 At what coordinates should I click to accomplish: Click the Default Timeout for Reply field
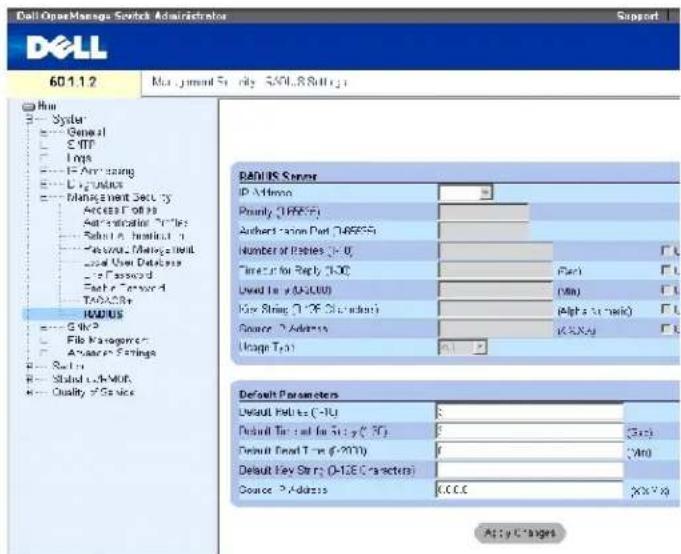[530, 431]
